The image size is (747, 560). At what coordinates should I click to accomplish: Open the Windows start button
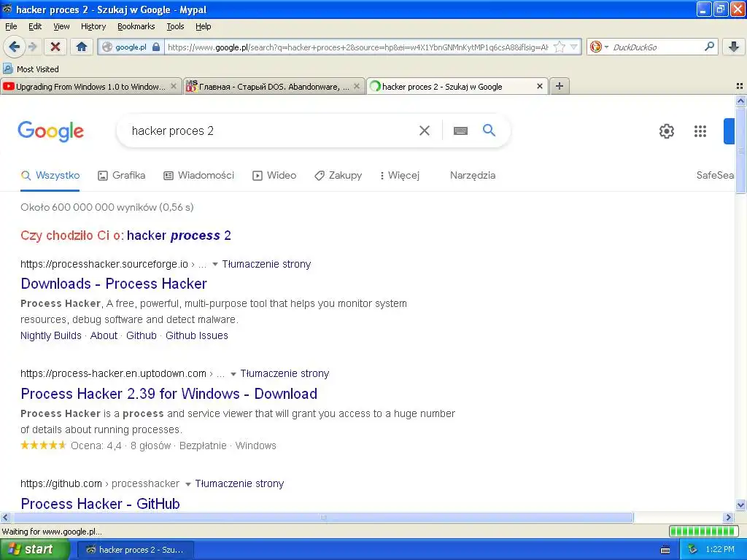(x=34, y=550)
